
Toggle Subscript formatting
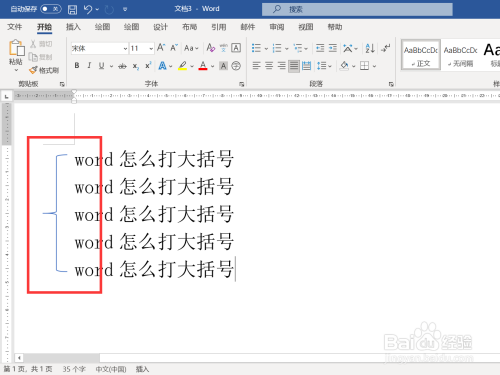[135, 66]
